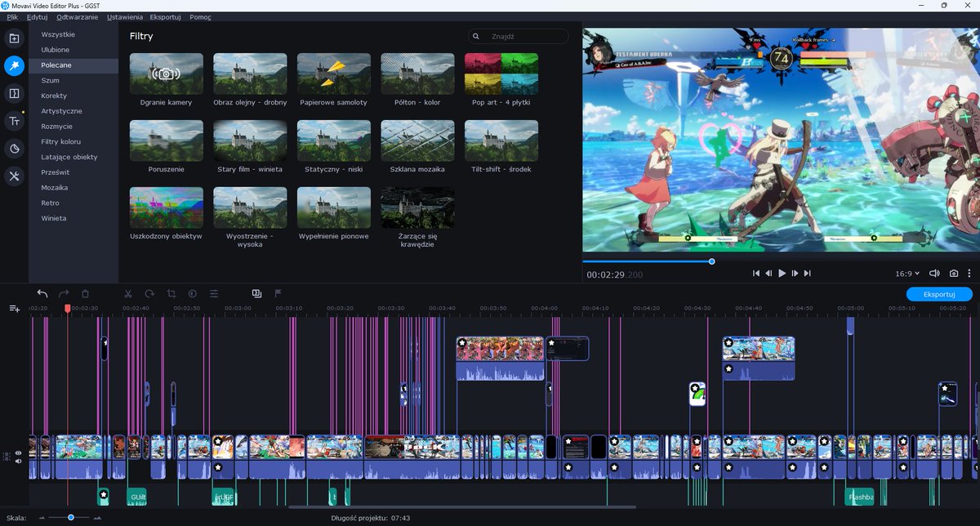Click the Znajdź filter search field
Screen dimensions: 980x526
pos(518,37)
